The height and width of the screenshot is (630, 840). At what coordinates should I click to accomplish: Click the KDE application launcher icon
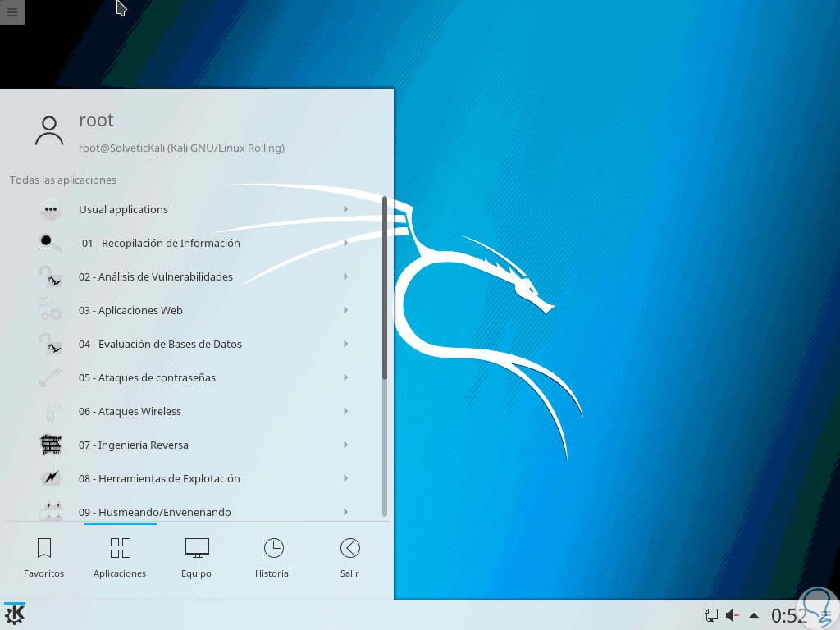[15, 614]
